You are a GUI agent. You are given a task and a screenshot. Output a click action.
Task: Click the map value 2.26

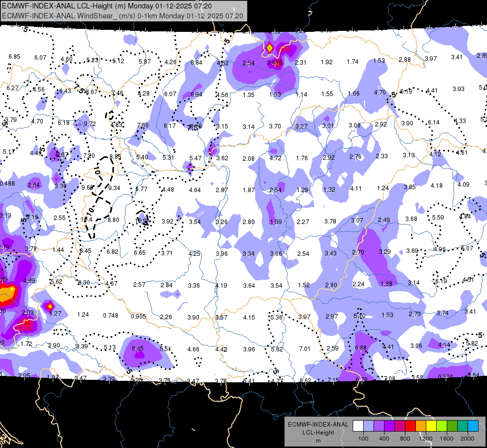pos(166,317)
